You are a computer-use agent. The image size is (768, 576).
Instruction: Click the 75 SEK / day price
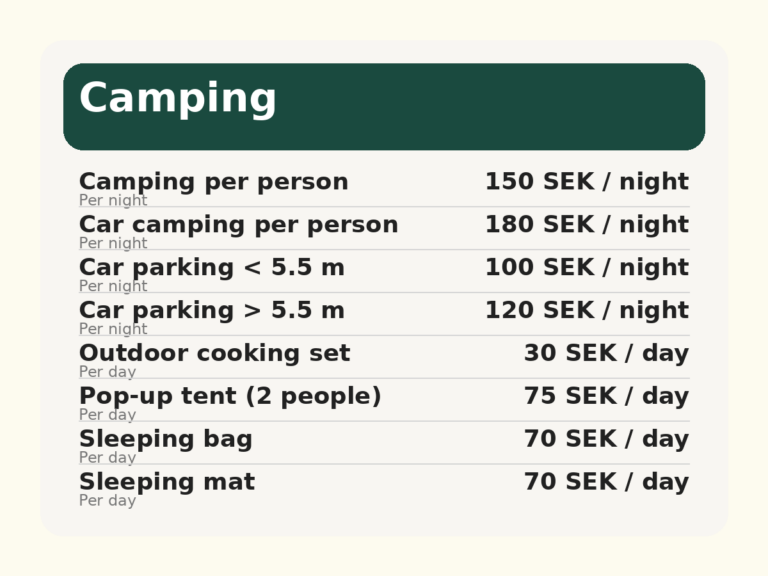coord(605,397)
